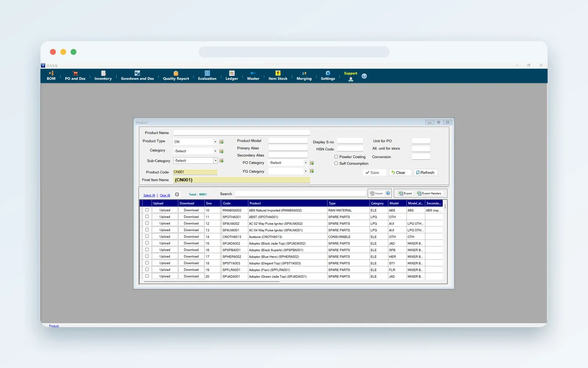Sort by the Type column header
This screenshot has width=588, height=368.
348,203
